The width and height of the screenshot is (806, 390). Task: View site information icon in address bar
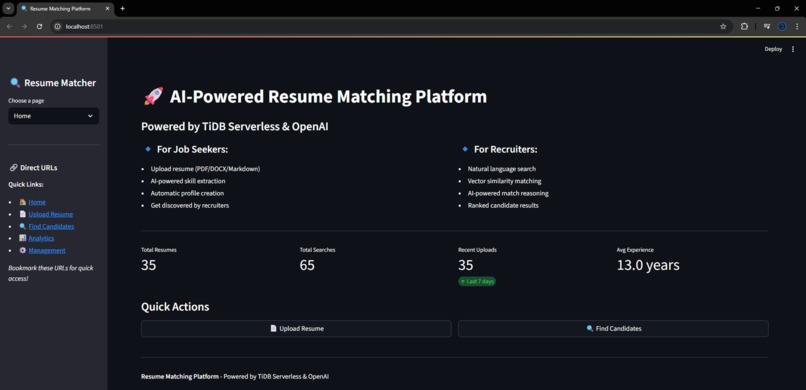click(x=58, y=26)
